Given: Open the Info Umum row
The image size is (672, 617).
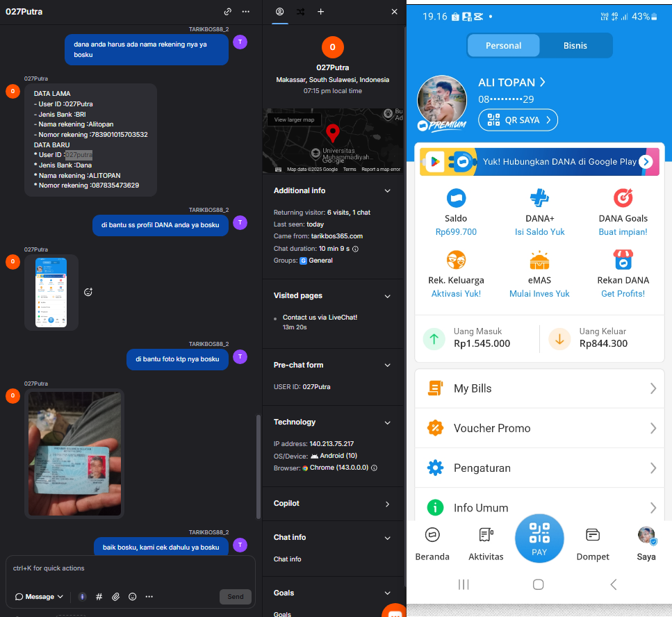Looking at the screenshot, I should click(539, 507).
